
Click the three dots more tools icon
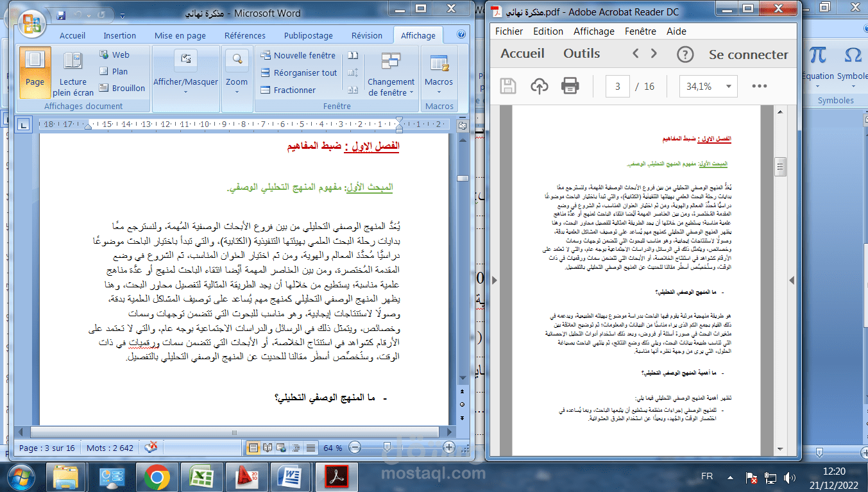tap(760, 86)
